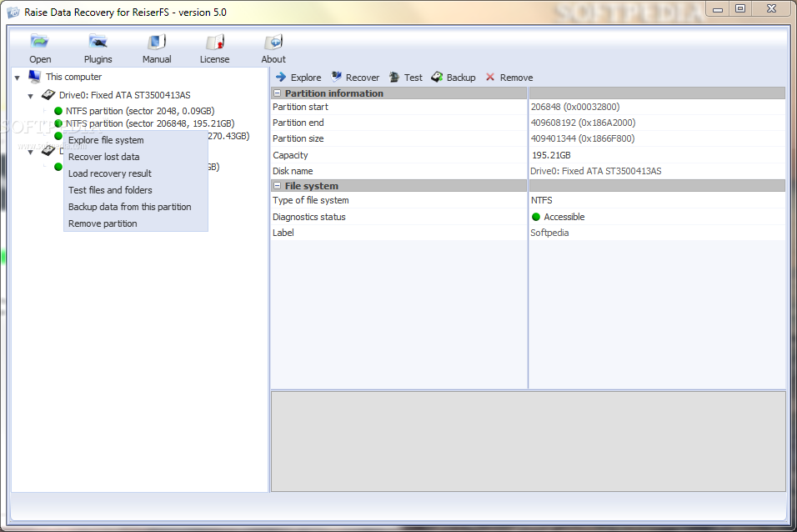Click green status dot of sector 206848 partition
Image resolution: width=797 pixels, height=532 pixels.
point(58,123)
